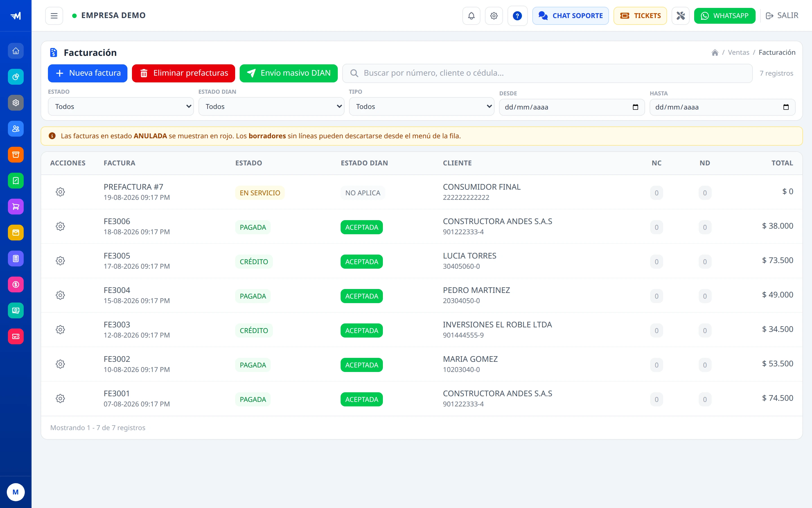Open the yellow wallet sidebar icon
This screenshot has width=812, height=508.
click(x=16, y=233)
